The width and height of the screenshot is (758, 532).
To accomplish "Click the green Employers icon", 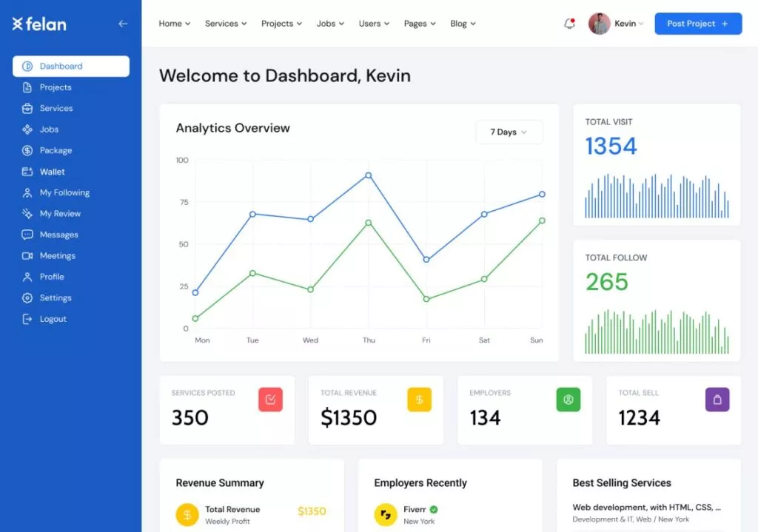I will tap(568, 400).
